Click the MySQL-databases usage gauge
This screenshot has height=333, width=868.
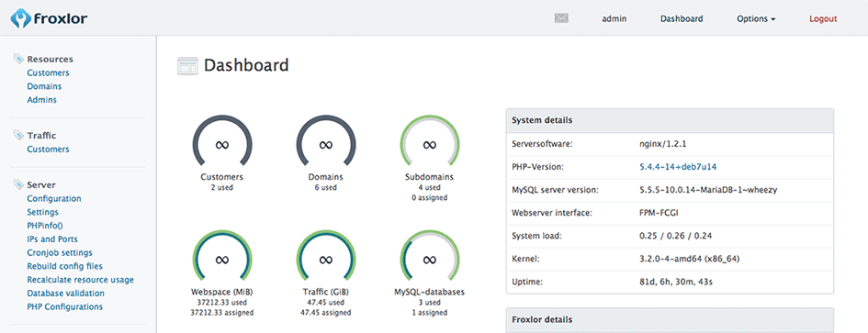click(430, 258)
